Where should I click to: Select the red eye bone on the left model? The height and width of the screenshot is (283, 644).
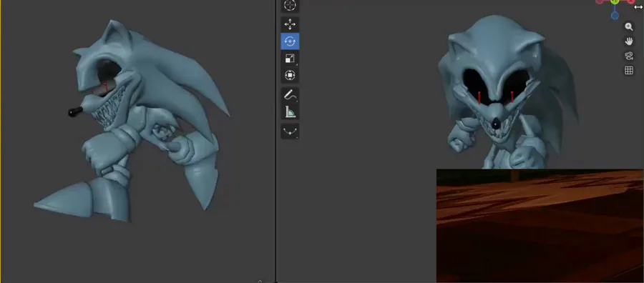(x=106, y=87)
